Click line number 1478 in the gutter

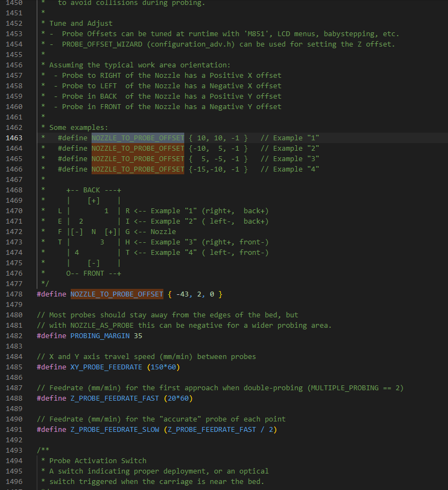click(14, 294)
